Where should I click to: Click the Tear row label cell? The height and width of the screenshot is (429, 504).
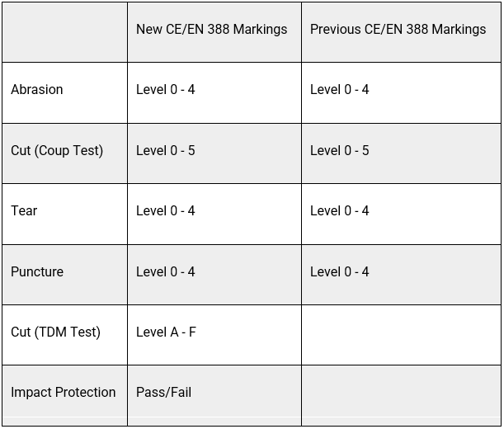(24, 211)
